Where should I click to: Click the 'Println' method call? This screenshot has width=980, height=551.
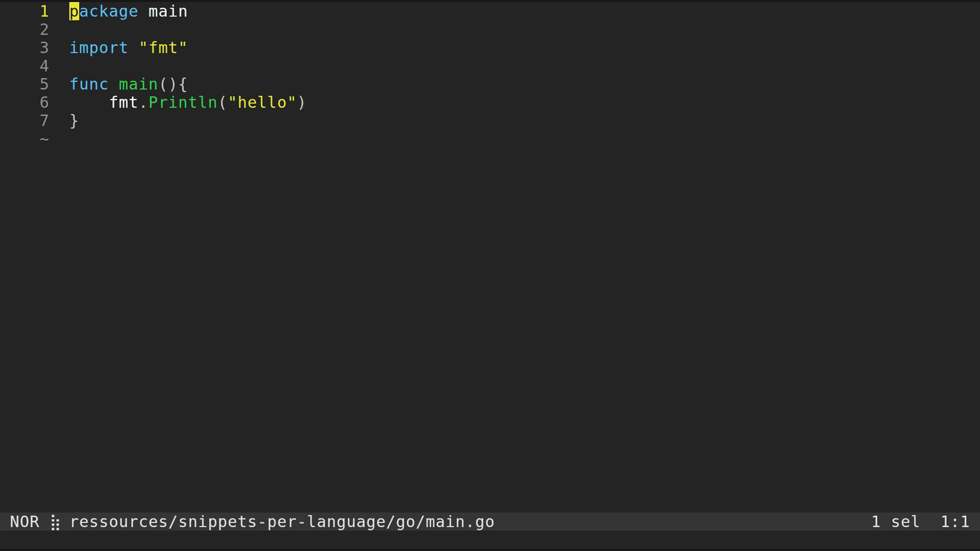point(183,103)
